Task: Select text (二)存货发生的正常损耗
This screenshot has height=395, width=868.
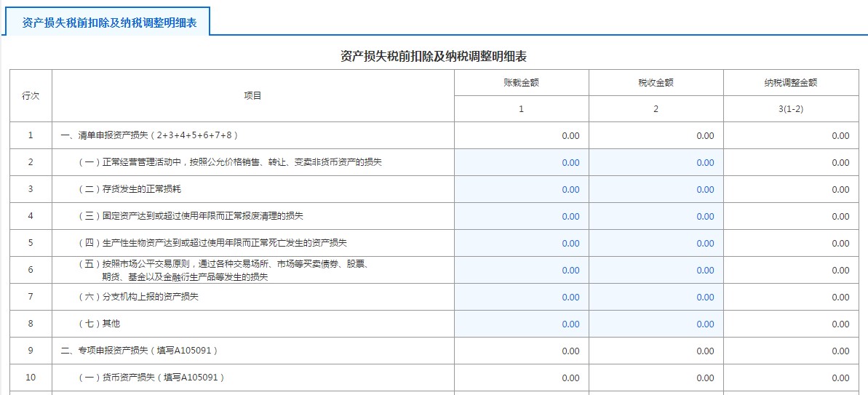Action: click(x=130, y=189)
